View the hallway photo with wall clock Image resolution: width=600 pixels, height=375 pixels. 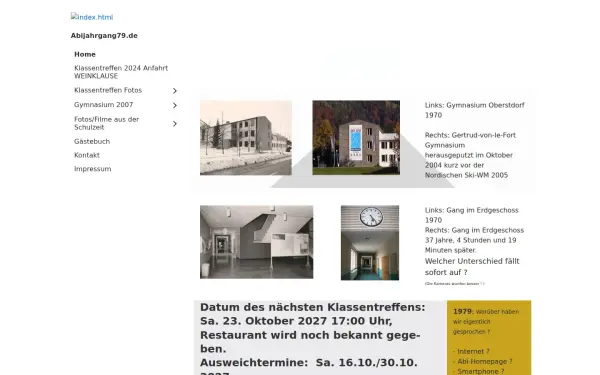pyautogui.click(x=370, y=243)
